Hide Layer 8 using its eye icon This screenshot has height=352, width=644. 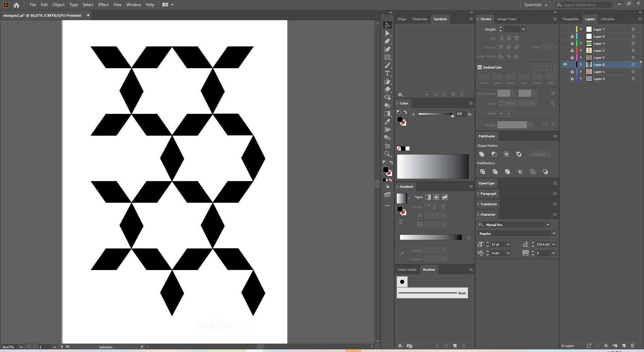click(x=565, y=64)
